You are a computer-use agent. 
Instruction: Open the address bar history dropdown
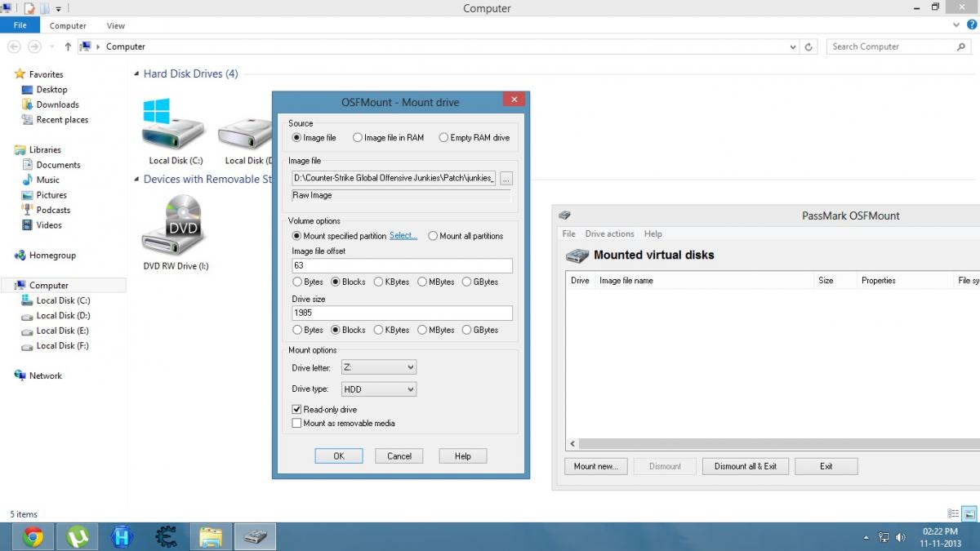click(793, 47)
